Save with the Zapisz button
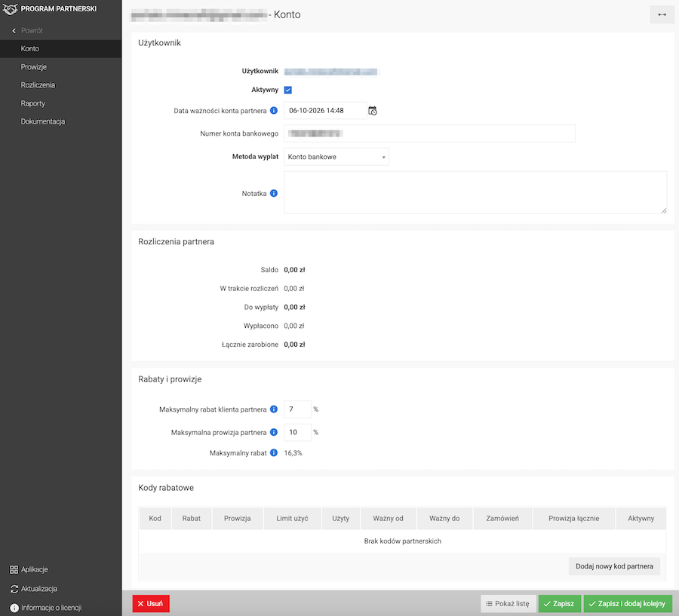 [x=560, y=603]
